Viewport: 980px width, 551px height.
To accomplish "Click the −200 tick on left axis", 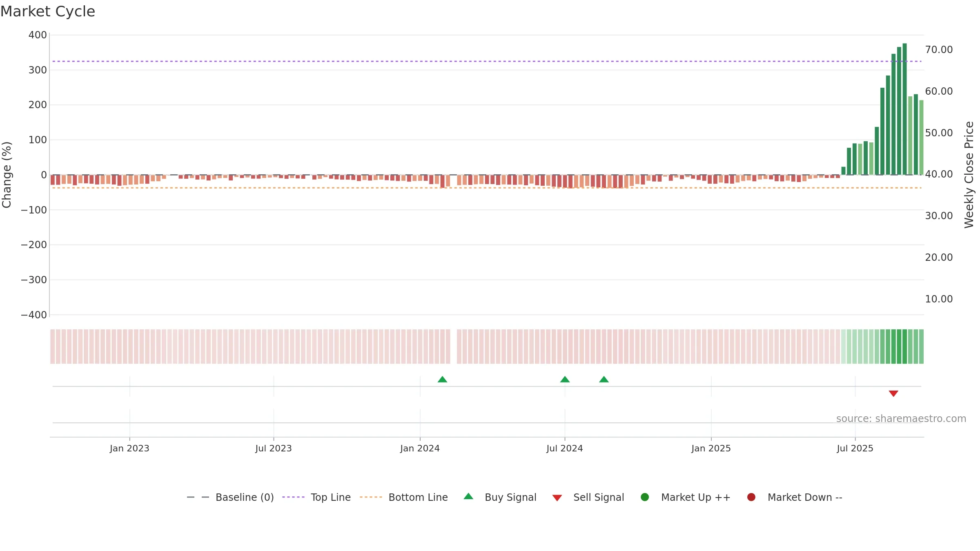I will pos(34,245).
